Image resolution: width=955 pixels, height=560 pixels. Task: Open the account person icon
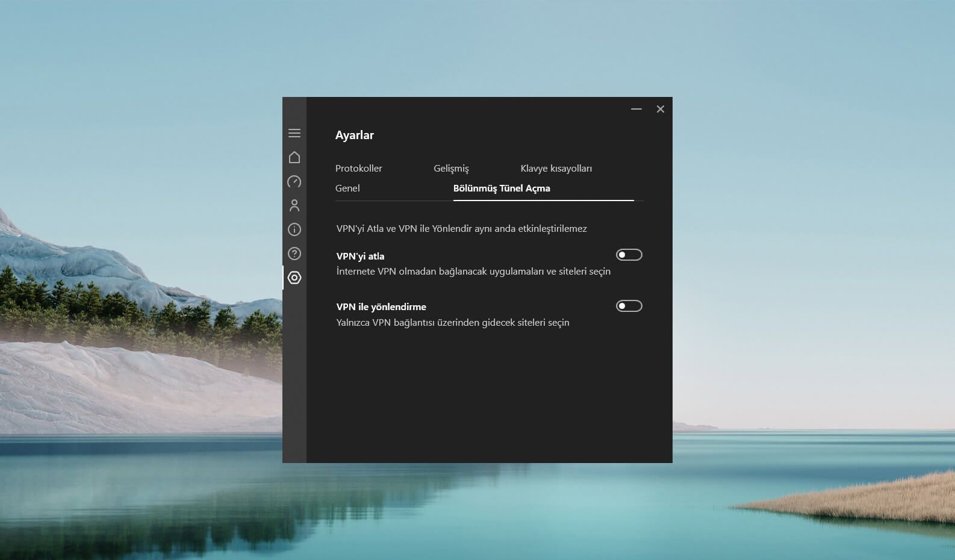click(294, 205)
